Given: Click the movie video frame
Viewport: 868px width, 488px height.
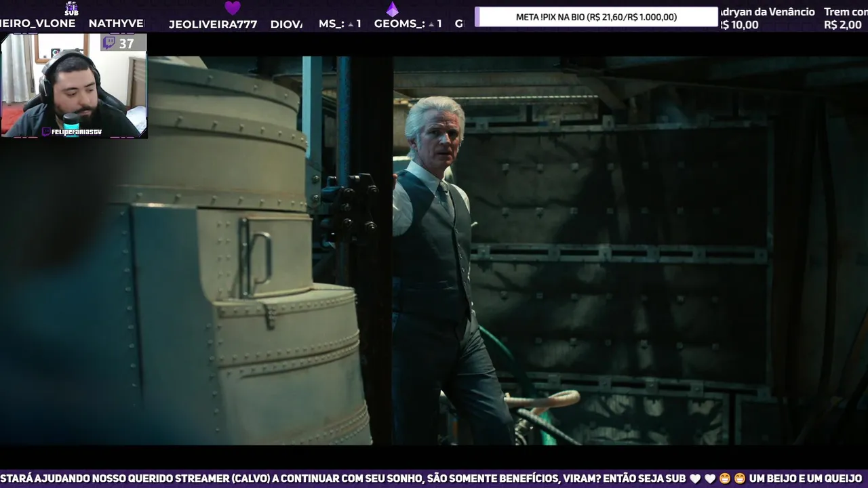Looking at the screenshot, I should pyautogui.click(x=434, y=251).
